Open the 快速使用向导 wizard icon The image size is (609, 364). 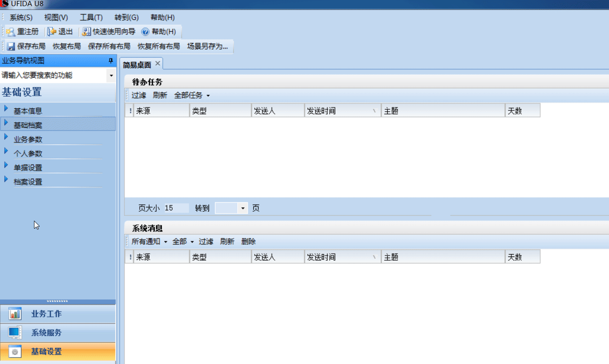click(x=86, y=32)
